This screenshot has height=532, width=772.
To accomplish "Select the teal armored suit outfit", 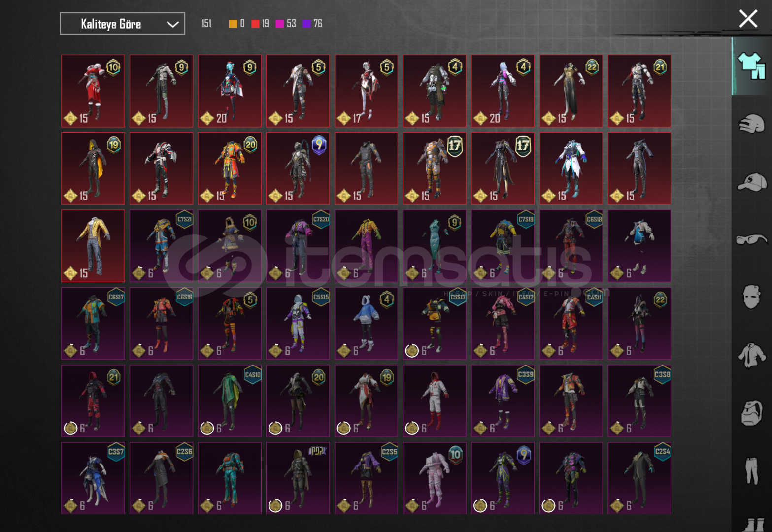I will [x=230, y=478].
